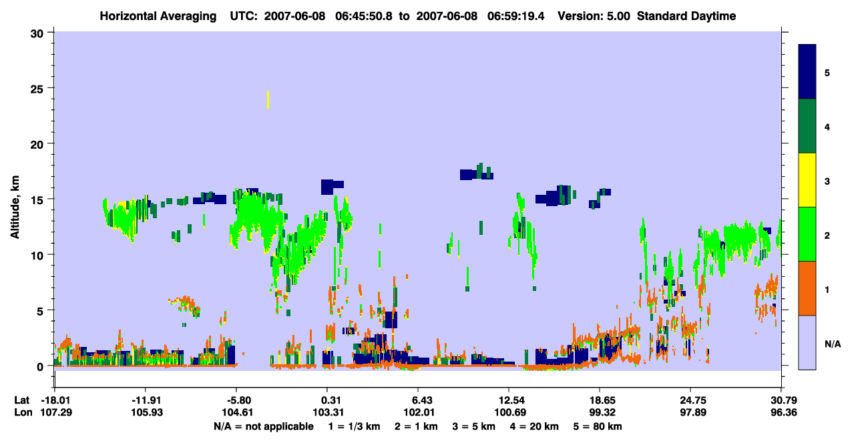The height and width of the screenshot is (445, 868).
Task: Click the orange colorbar segment labeled 1
Action: (x=807, y=288)
